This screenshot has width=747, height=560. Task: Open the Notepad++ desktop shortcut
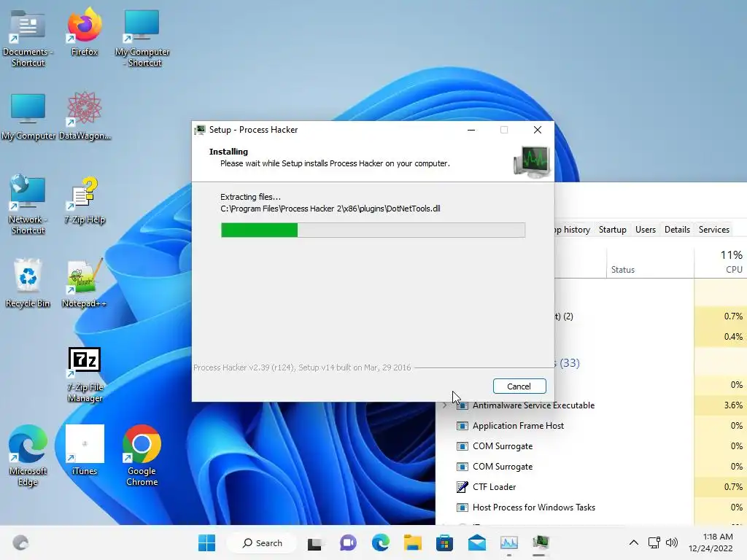(x=85, y=284)
